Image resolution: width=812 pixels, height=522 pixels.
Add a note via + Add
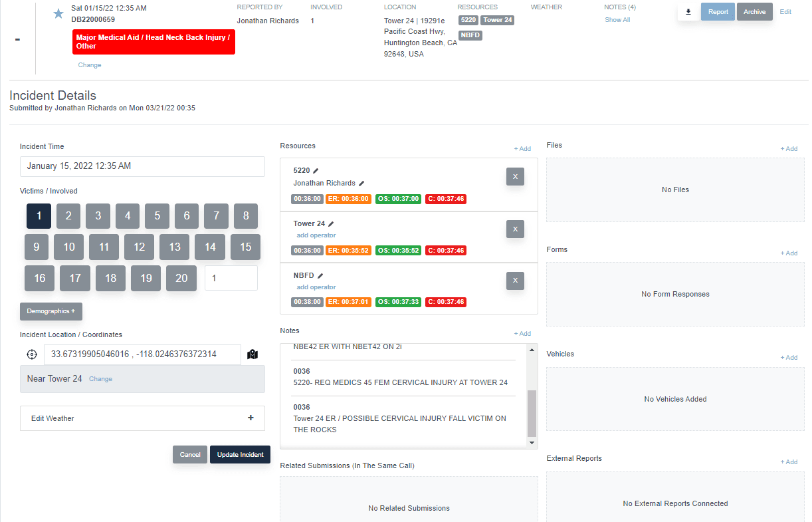pos(522,334)
